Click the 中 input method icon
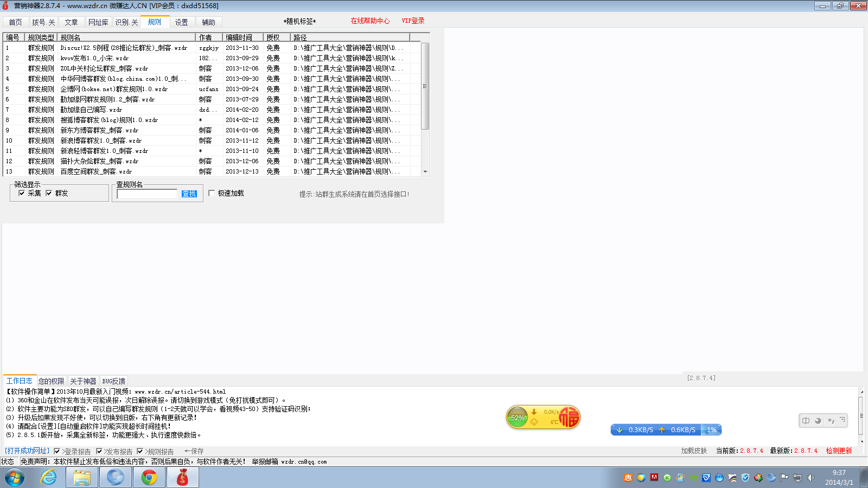The height and width of the screenshot is (488, 868). click(x=806, y=421)
